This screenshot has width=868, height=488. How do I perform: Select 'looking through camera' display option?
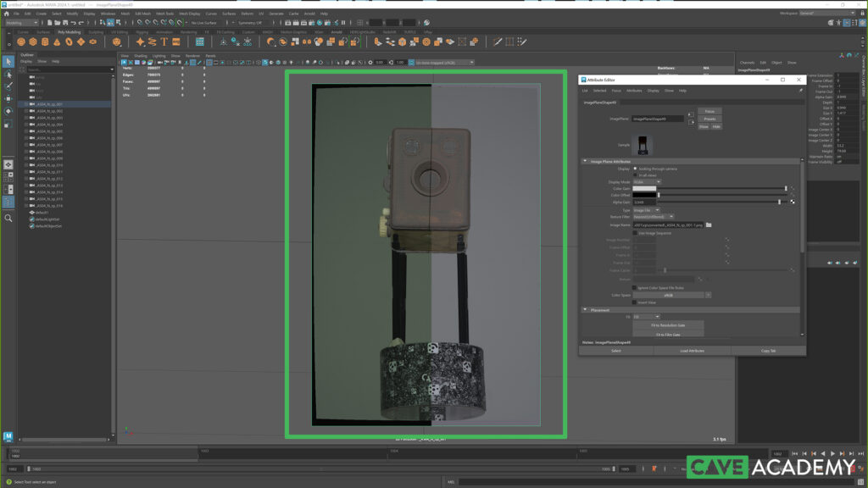point(636,169)
